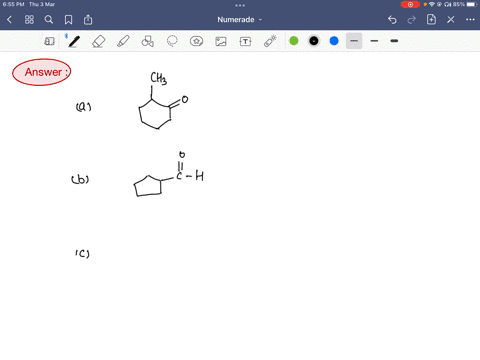The image size is (480, 360).
Task: Redo the last action
Action: coord(412,20)
